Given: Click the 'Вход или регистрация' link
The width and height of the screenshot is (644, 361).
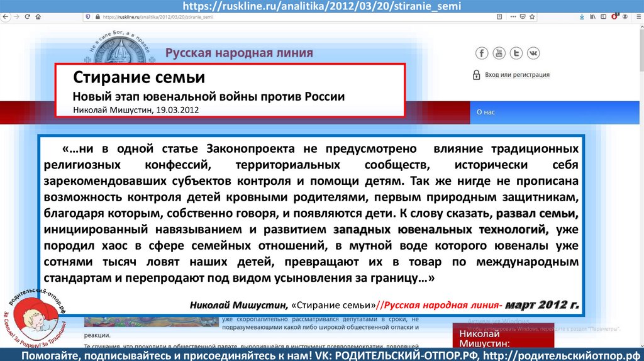Looking at the screenshot, I should click(517, 75).
